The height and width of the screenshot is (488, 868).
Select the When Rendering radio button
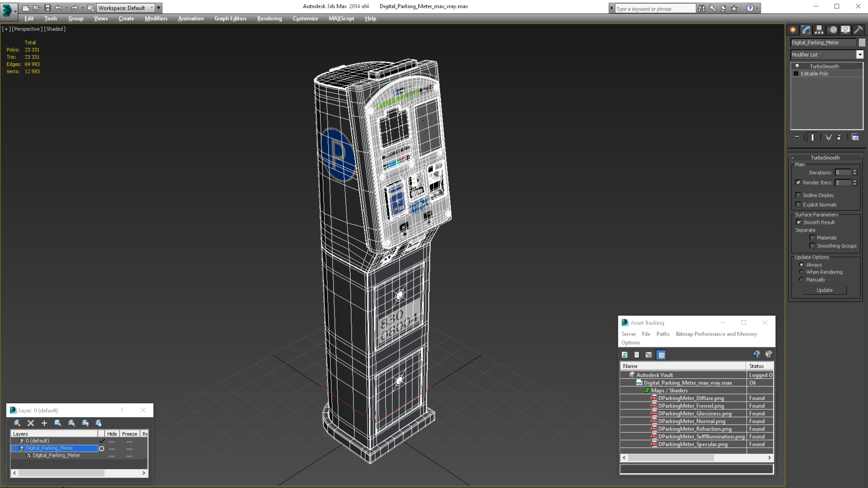click(x=801, y=272)
